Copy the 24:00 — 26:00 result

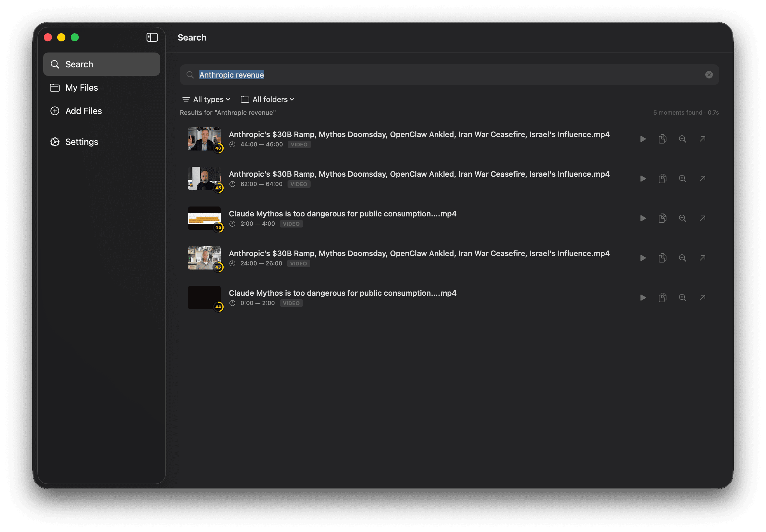coord(662,258)
